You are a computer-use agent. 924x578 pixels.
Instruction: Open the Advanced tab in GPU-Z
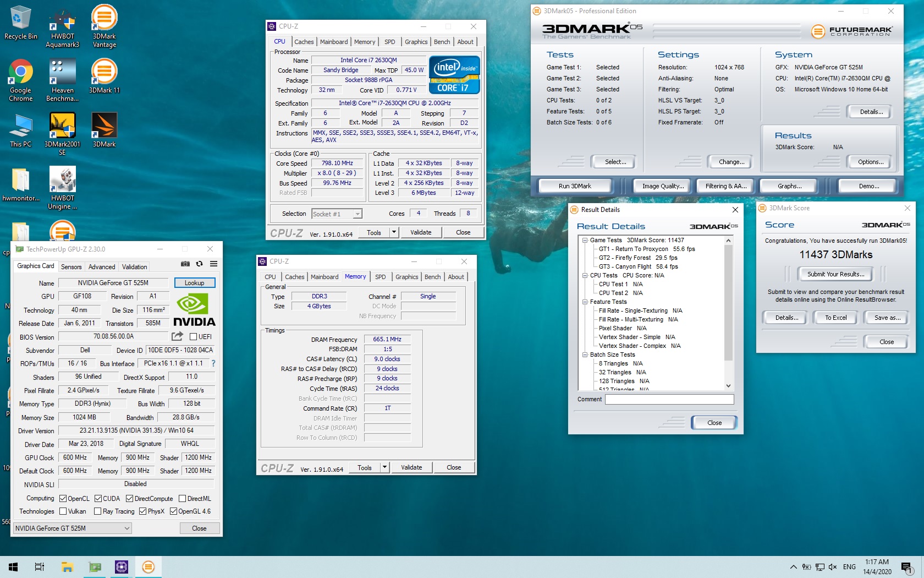(102, 266)
